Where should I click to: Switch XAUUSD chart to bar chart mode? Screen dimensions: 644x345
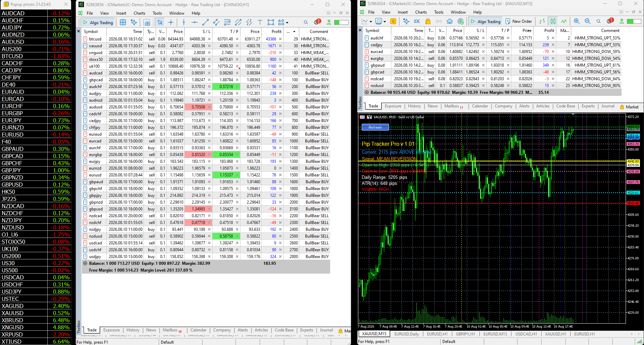click(542, 21)
